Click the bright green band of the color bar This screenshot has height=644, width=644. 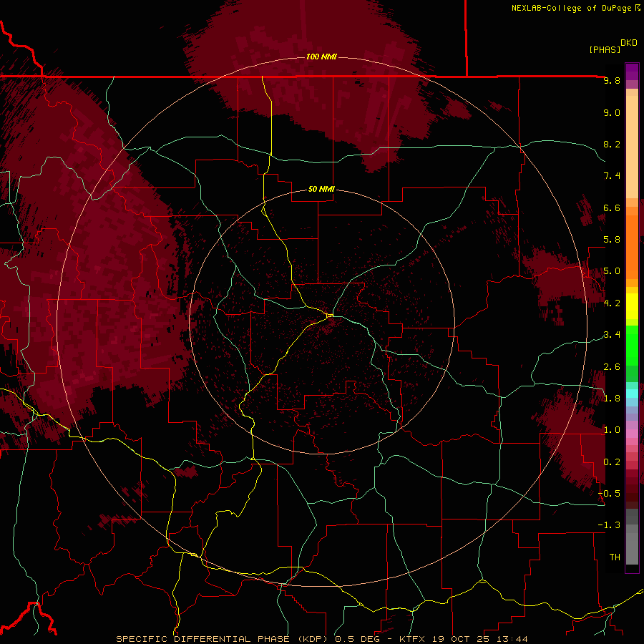[632, 347]
